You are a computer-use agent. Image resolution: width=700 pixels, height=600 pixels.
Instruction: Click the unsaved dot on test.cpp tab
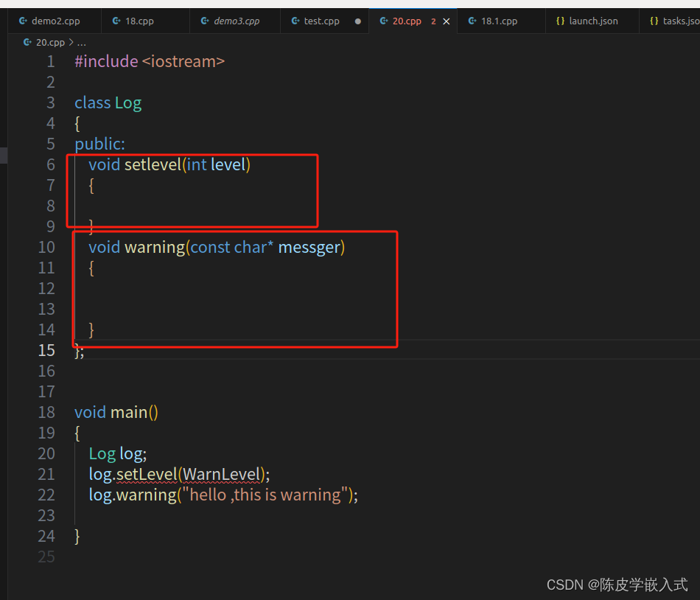[357, 21]
